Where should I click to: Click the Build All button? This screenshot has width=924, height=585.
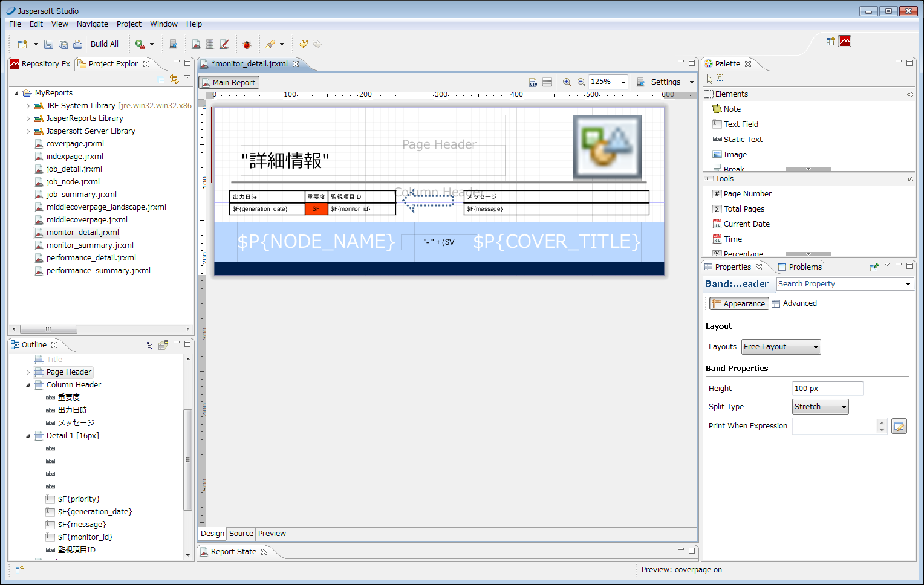[x=104, y=44]
